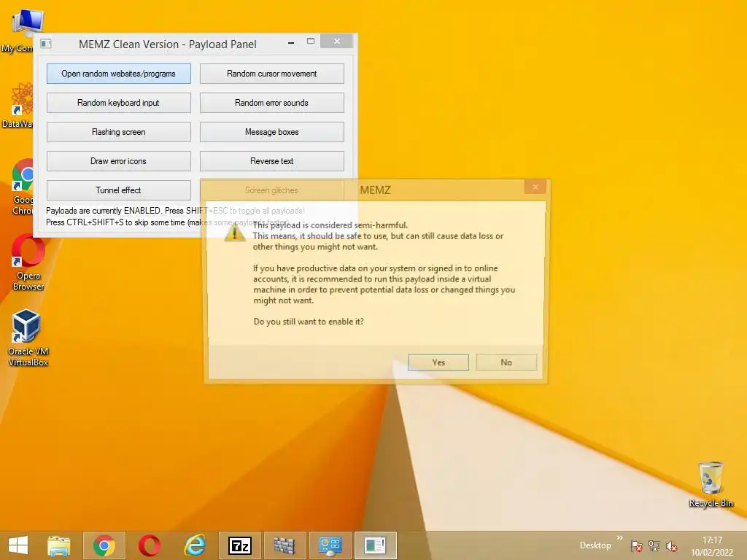This screenshot has width=747, height=560.
Task: Launch Opera from the taskbar
Action: tap(150, 545)
